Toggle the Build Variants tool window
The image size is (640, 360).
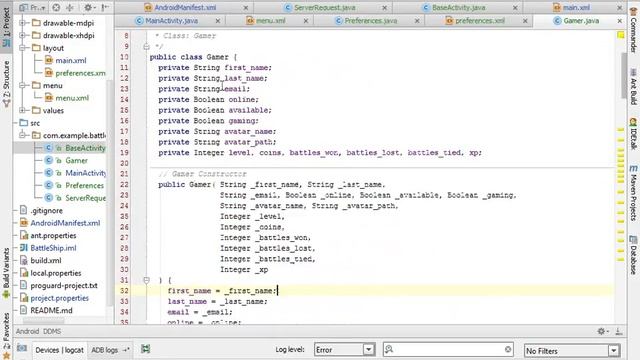tap(7, 274)
